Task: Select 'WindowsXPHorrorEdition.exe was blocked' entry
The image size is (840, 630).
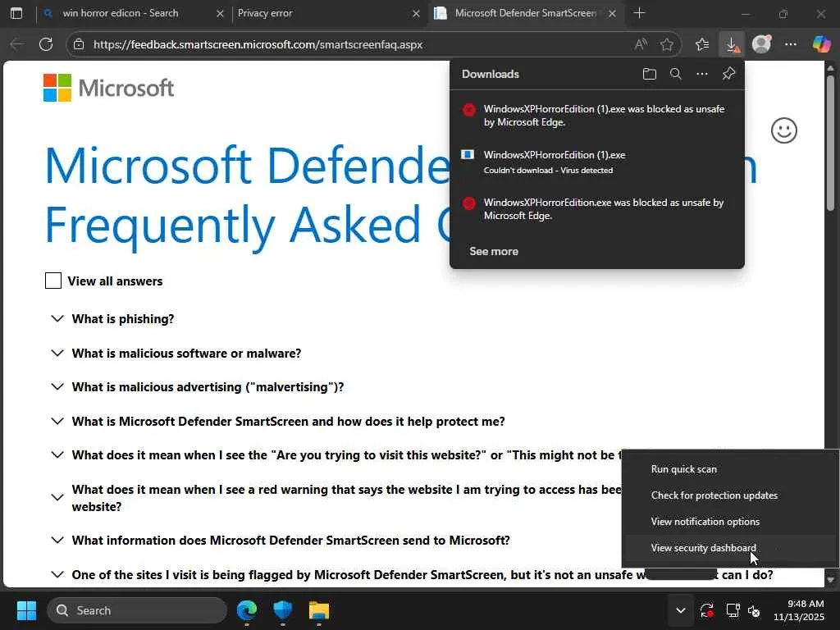Action: pos(597,209)
